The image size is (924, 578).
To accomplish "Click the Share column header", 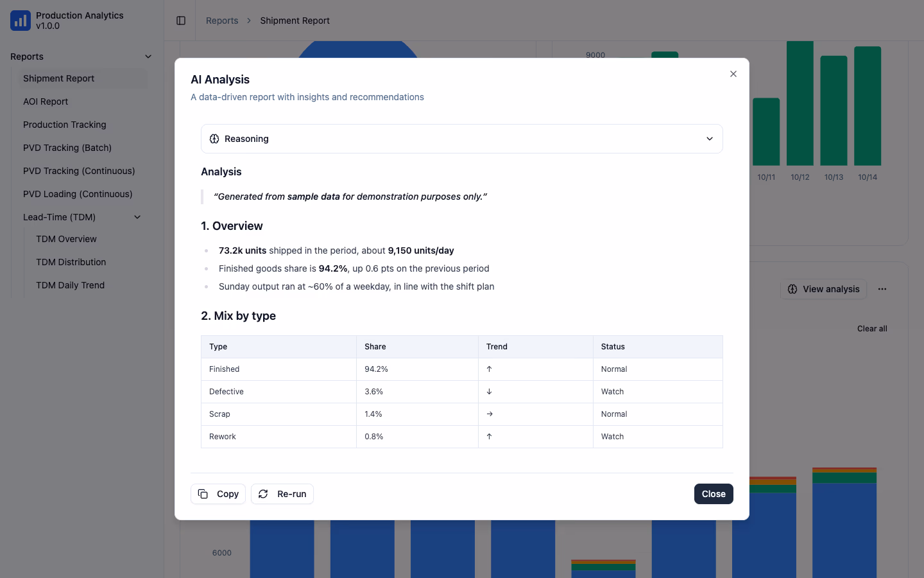I will 417,347.
